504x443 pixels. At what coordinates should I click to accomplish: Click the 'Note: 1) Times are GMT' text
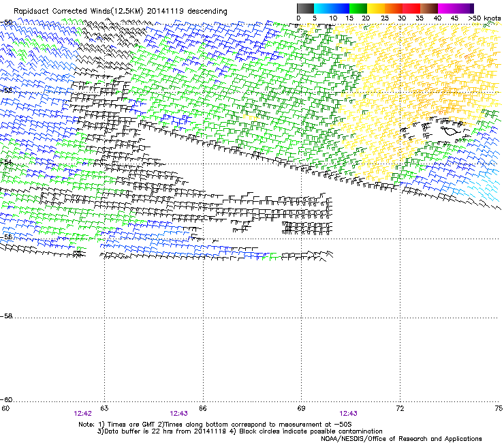(x=117, y=425)
